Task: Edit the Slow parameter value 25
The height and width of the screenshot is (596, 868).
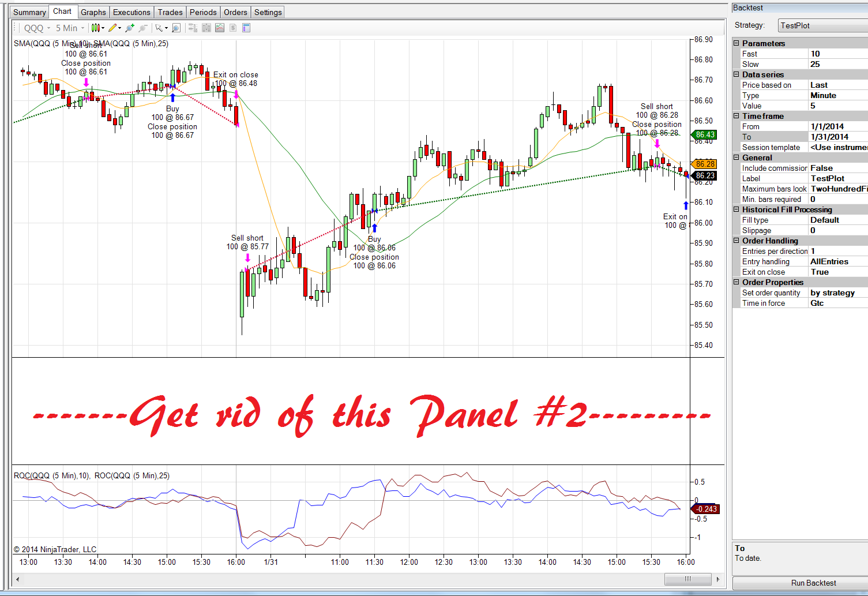Action: (838, 64)
